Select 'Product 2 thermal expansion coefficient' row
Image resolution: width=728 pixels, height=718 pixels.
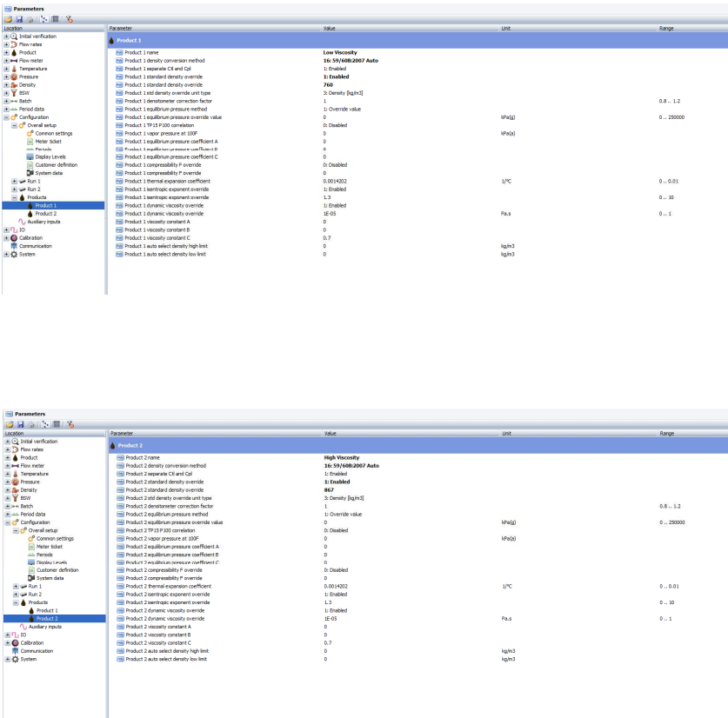click(418, 586)
